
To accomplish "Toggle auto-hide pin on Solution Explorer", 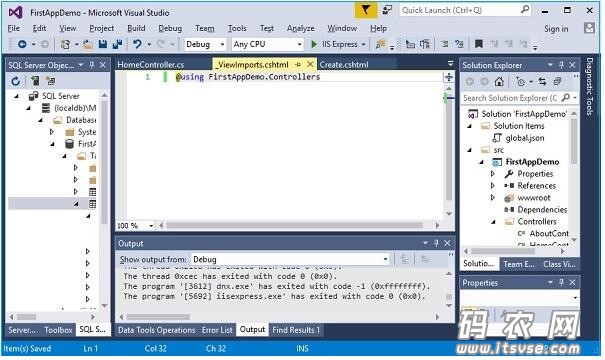I will 561,65.
